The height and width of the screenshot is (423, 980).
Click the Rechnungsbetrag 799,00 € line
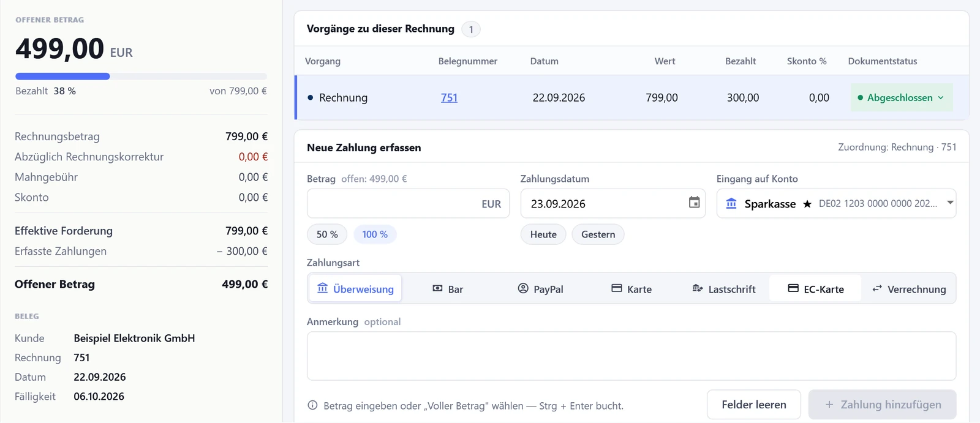coord(141,137)
